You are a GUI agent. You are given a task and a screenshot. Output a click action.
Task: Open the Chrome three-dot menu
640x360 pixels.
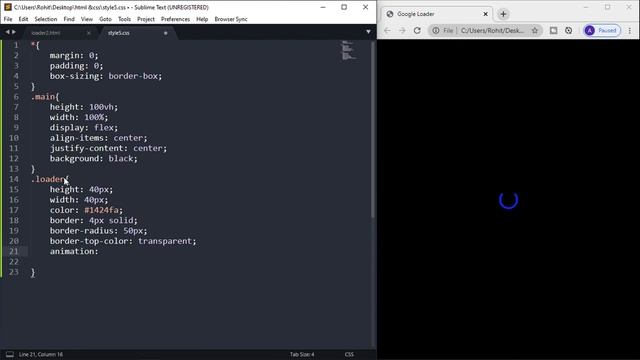[630, 31]
